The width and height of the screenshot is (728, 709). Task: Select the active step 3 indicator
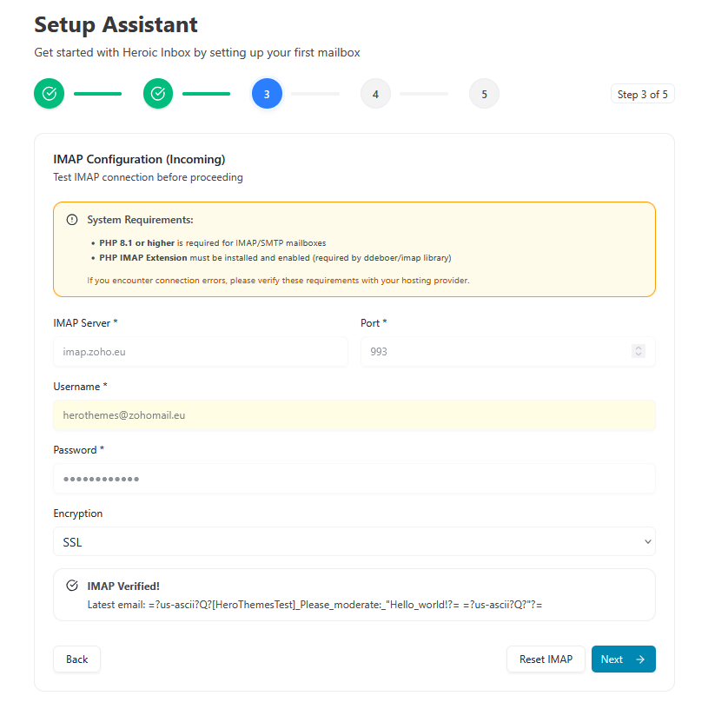[267, 94]
